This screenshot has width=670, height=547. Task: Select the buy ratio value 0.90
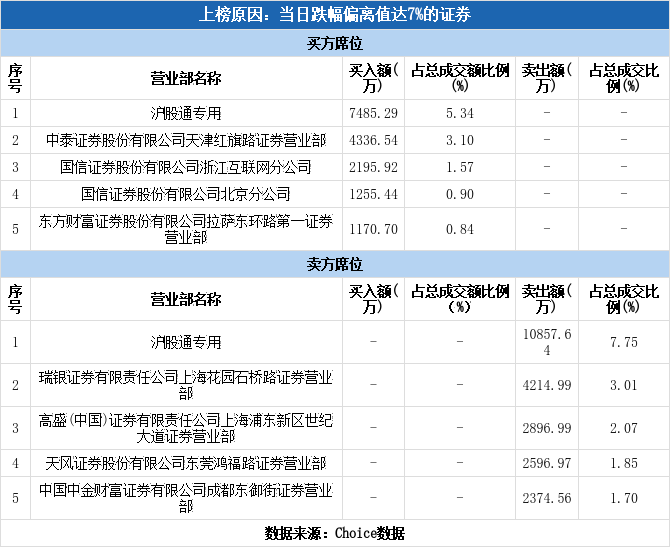point(460,194)
